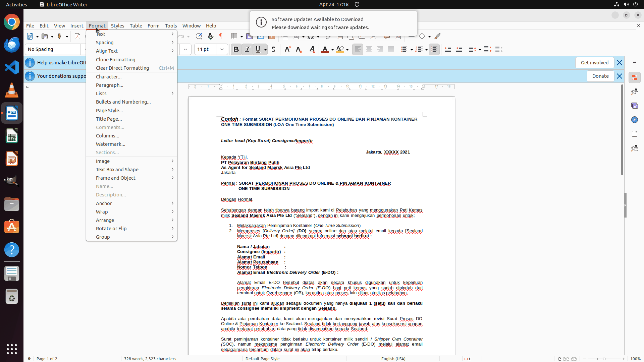Expand paragraph style No Spacing dropdown
This screenshot has width=644, height=362.
point(84,49)
